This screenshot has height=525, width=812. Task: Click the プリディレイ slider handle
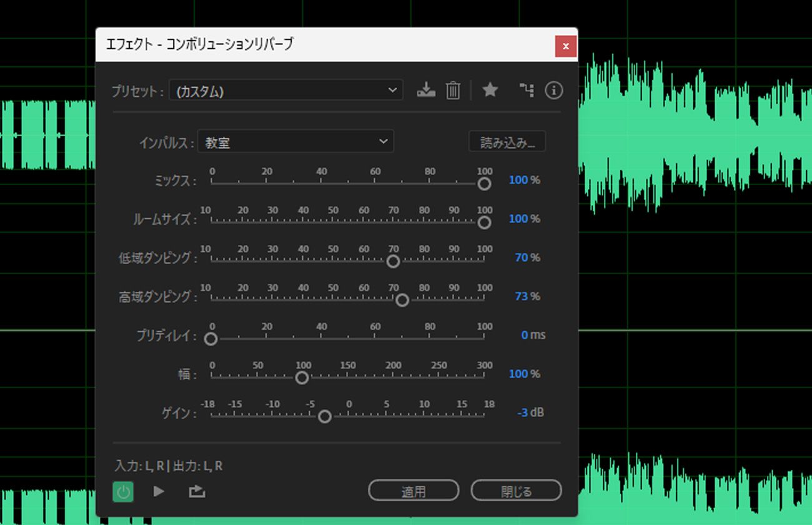click(211, 339)
